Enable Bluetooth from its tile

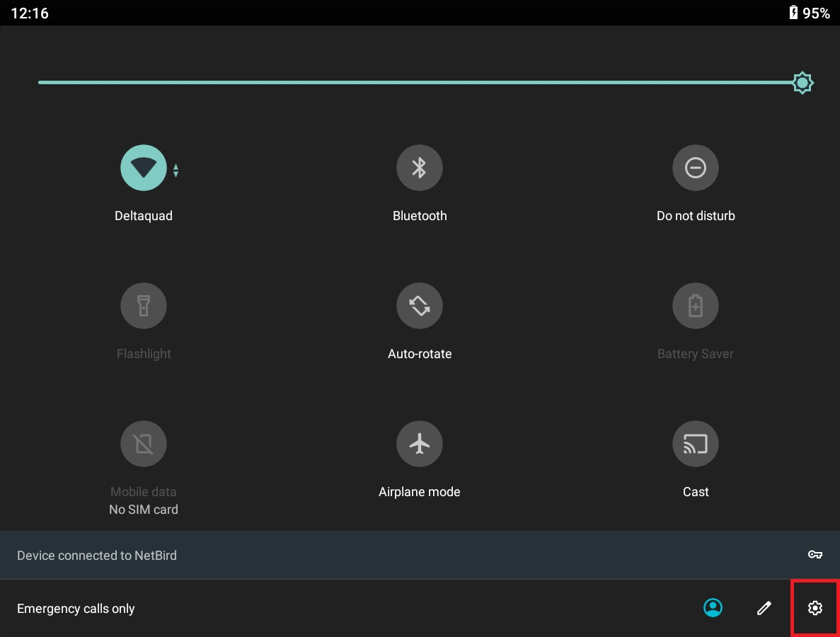(419, 168)
